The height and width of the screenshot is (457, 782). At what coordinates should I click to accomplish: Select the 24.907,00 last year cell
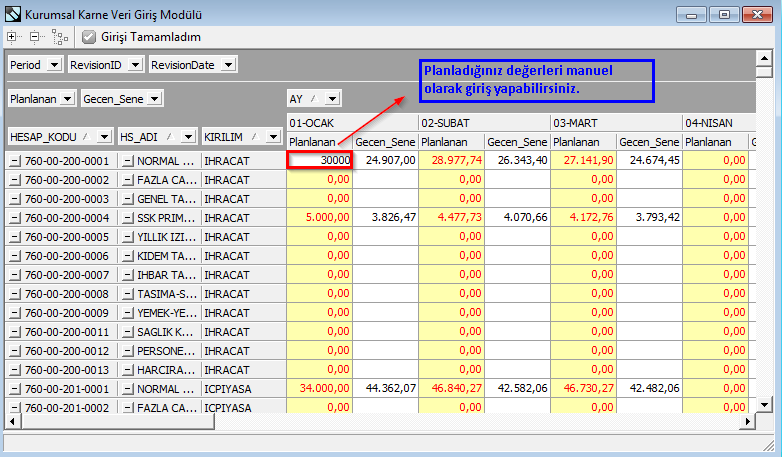[386, 160]
